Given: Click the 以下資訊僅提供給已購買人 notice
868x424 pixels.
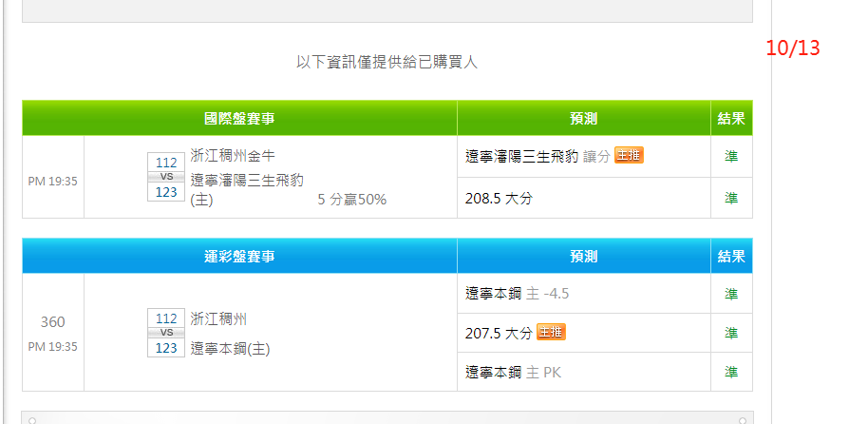Looking at the screenshot, I should (387, 62).
